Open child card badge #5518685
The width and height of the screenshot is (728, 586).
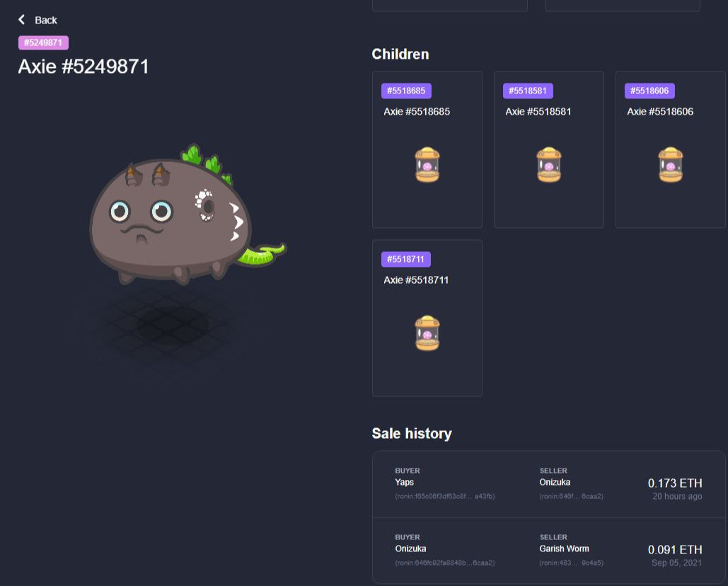406,91
